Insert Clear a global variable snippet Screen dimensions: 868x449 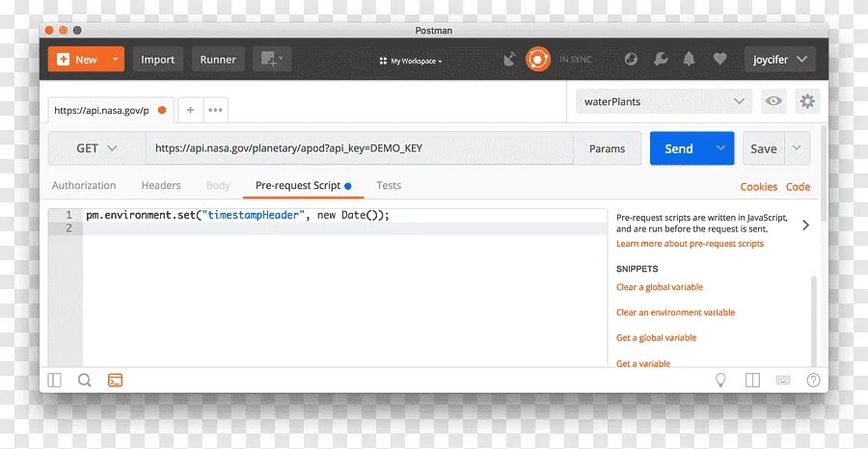(660, 287)
